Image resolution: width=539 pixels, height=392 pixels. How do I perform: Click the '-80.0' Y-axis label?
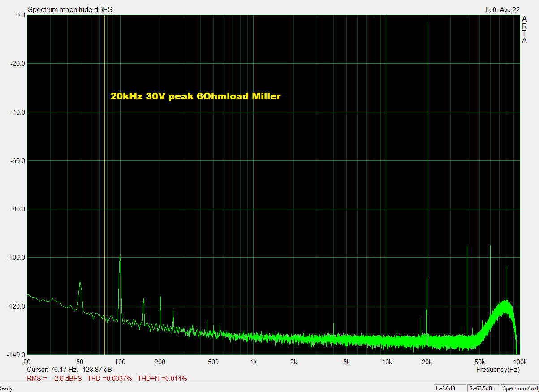pyautogui.click(x=17, y=209)
